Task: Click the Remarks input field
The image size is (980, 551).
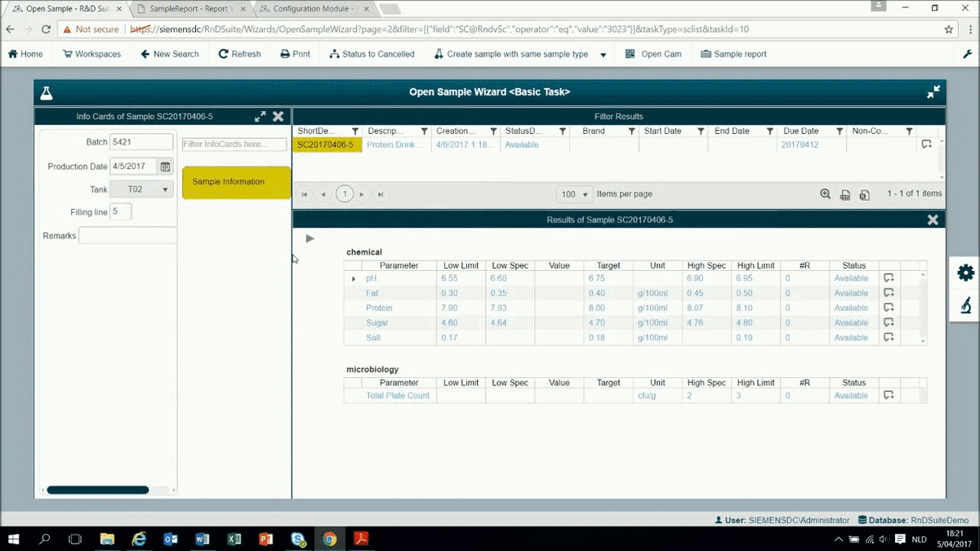Action: tap(128, 236)
